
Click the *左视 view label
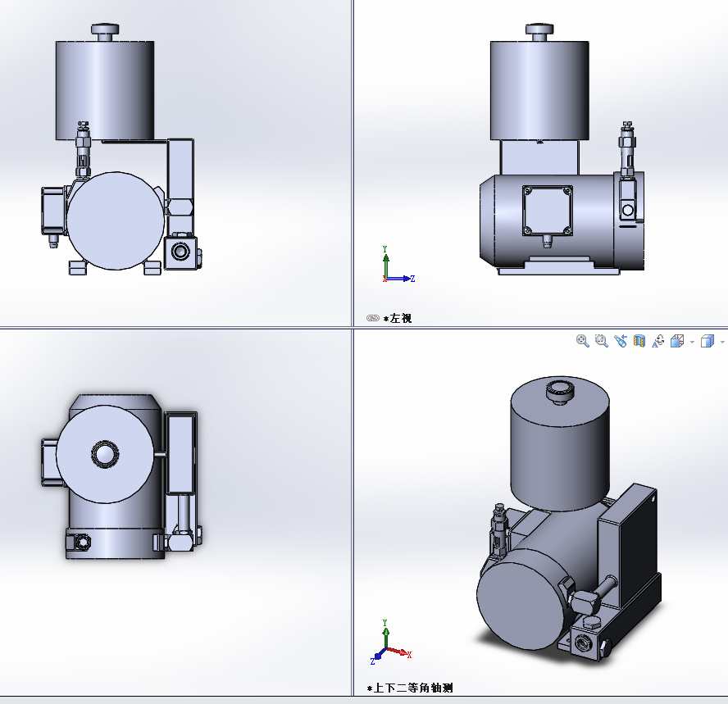coord(398,318)
